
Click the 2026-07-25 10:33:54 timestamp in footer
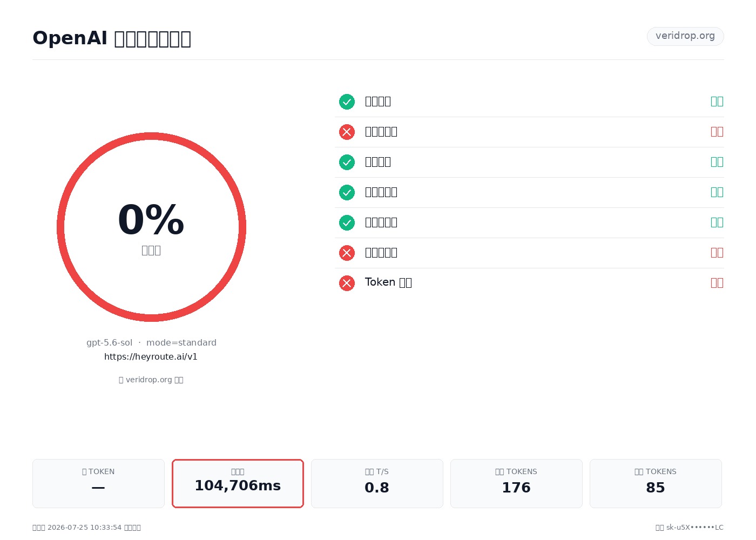(85, 528)
